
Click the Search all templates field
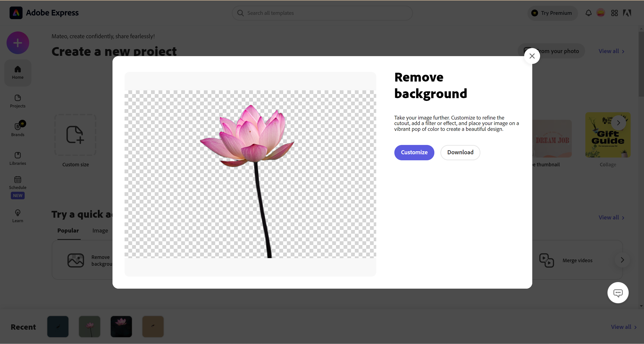coord(322,13)
